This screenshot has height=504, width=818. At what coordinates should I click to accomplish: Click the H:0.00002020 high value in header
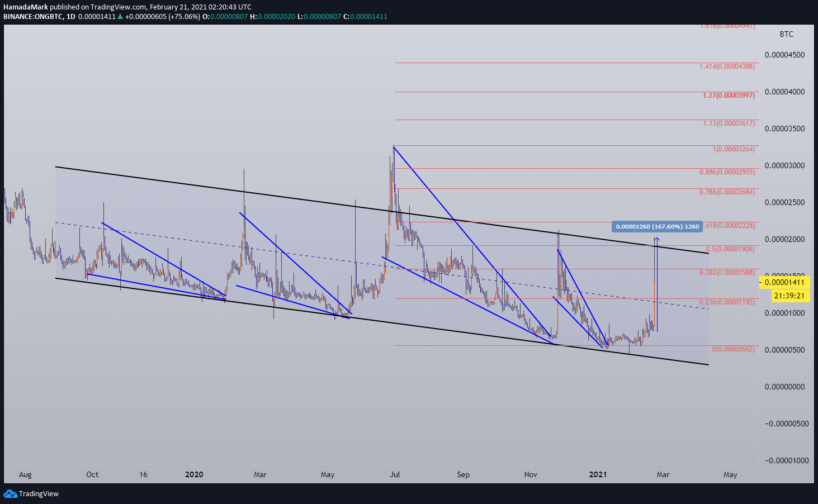point(272,16)
